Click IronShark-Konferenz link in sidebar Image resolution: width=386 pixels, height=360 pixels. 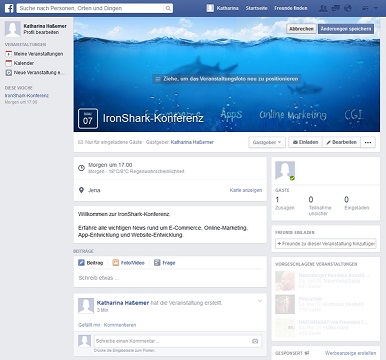coord(27,96)
